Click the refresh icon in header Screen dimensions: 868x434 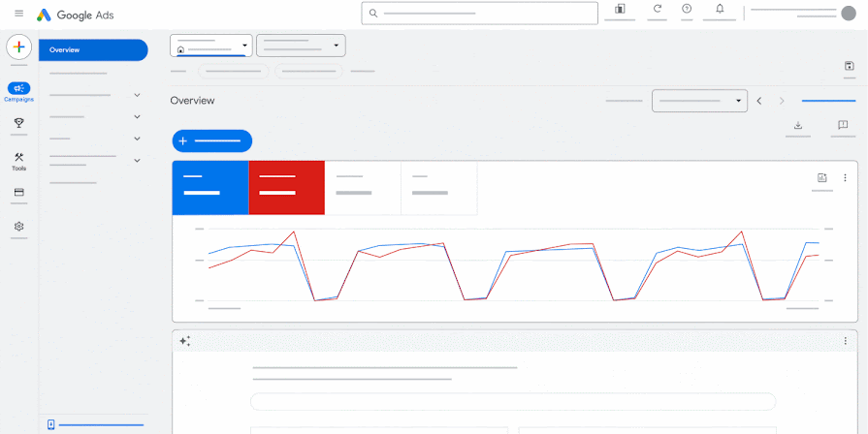(658, 10)
